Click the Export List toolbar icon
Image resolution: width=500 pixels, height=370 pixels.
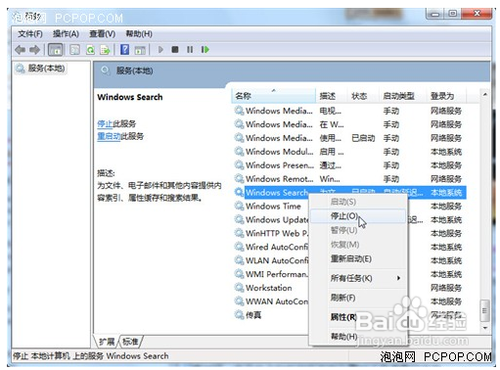pyautogui.click(x=105, y=50)
